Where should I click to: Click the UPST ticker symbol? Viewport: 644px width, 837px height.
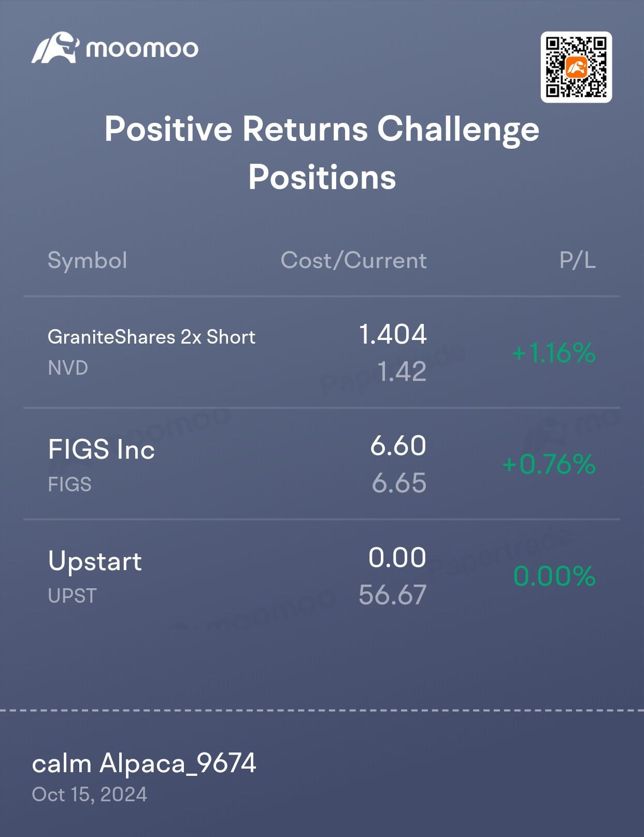coord(72,596)
